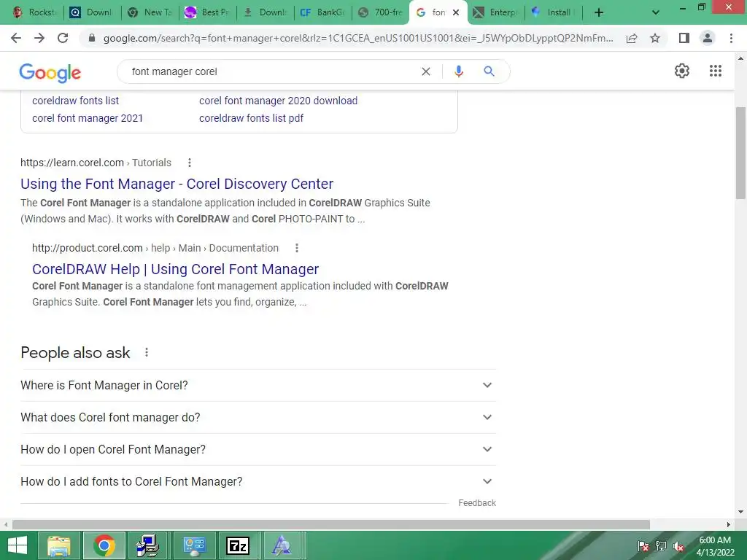The width and height of the screenshot is (747, 560).
Task: Open the network computer taskbar icon
Action: pyautogui.click(x=147, y=545)
